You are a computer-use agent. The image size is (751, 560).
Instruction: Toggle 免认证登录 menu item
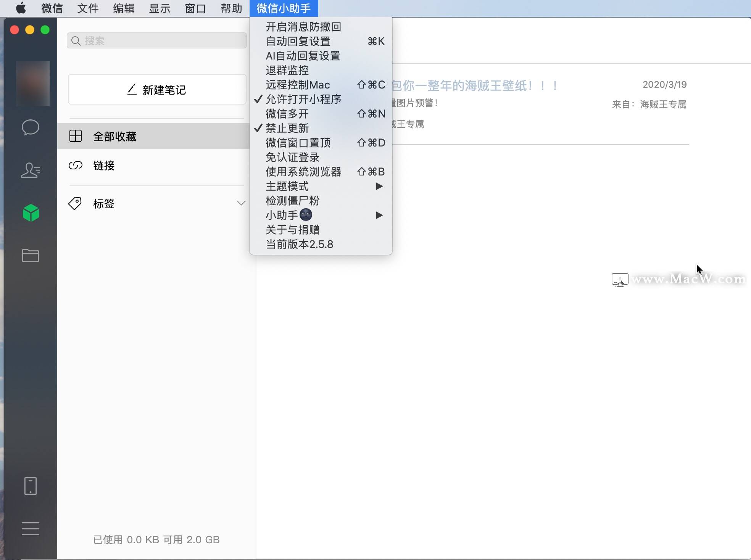point(321,157)
